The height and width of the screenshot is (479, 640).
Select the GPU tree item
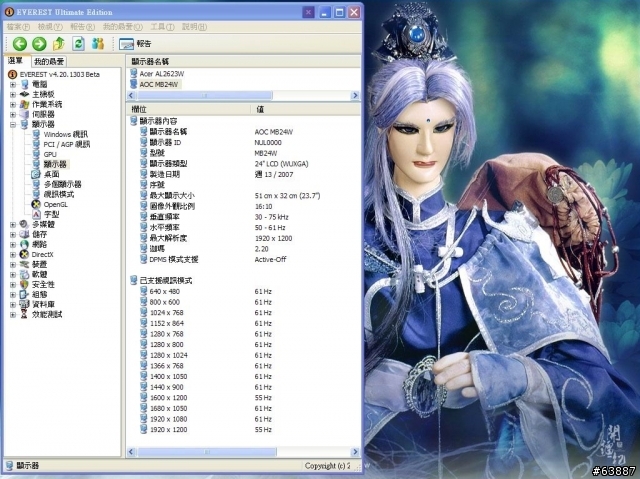[50, 154]
